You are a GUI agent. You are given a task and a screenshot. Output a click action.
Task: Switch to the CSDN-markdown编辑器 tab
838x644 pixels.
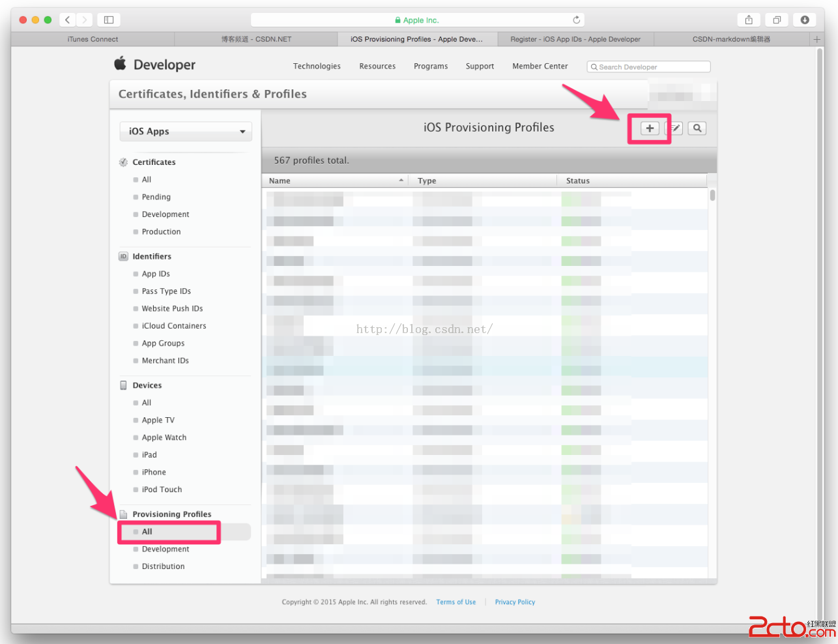coord(731,39)
